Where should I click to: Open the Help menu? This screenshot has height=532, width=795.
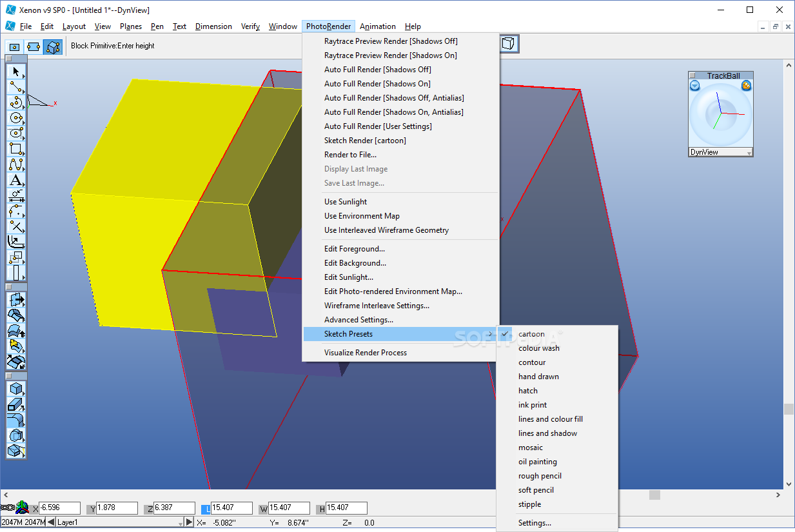(x=413, y=26)
